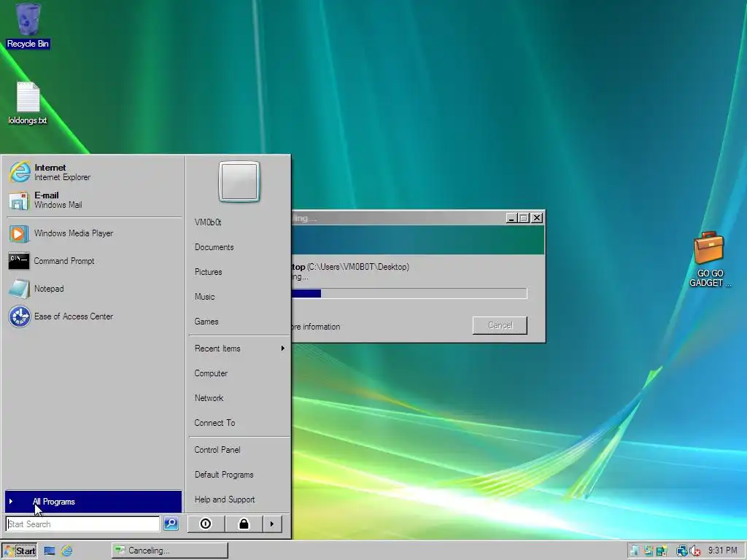Expand the shutdown options arrow
The width and height of the screenshot is (747, 560).
[272, 524]
